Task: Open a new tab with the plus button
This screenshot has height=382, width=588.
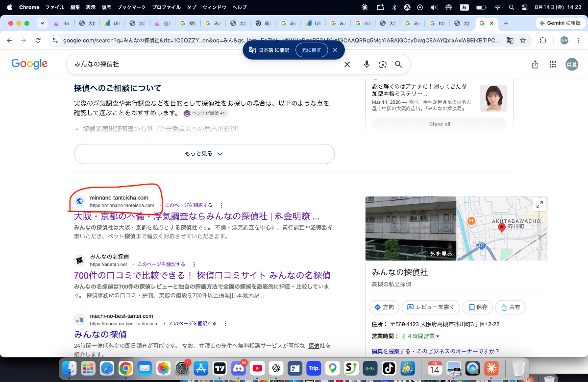Action: [x=506, y=23]
